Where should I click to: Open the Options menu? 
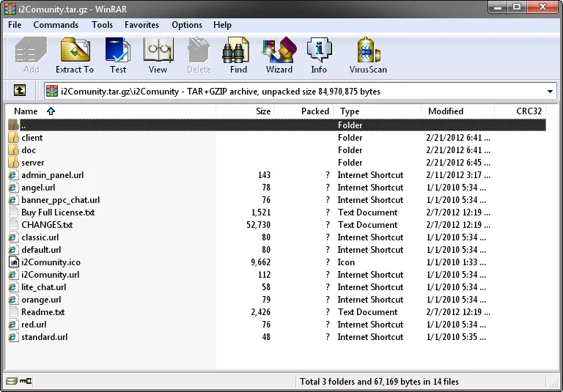click(187, 25)
